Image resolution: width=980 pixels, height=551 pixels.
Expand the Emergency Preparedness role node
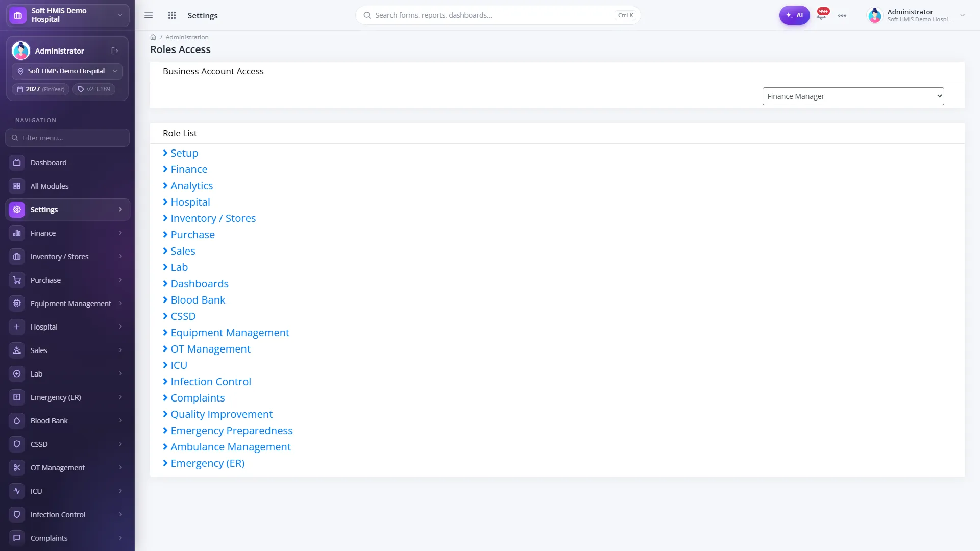pyautogui.click(x=165, y=431)
